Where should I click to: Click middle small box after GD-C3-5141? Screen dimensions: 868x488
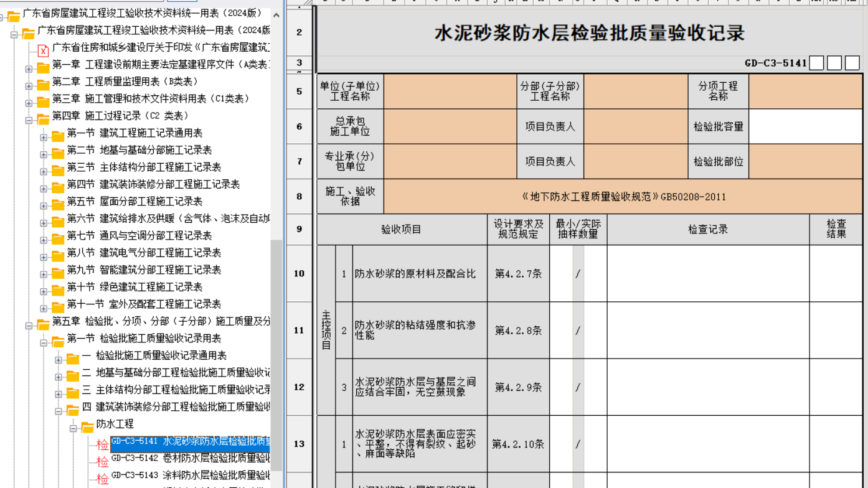click(834, 63)
